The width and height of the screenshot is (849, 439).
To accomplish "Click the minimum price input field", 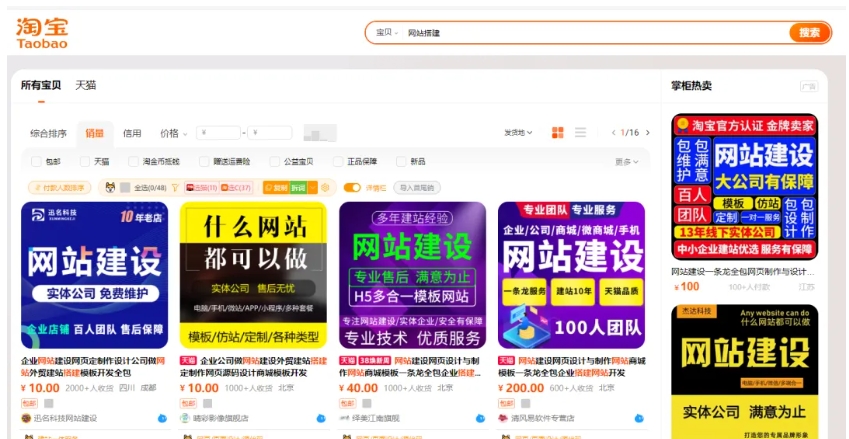I will tap(219, 133).
